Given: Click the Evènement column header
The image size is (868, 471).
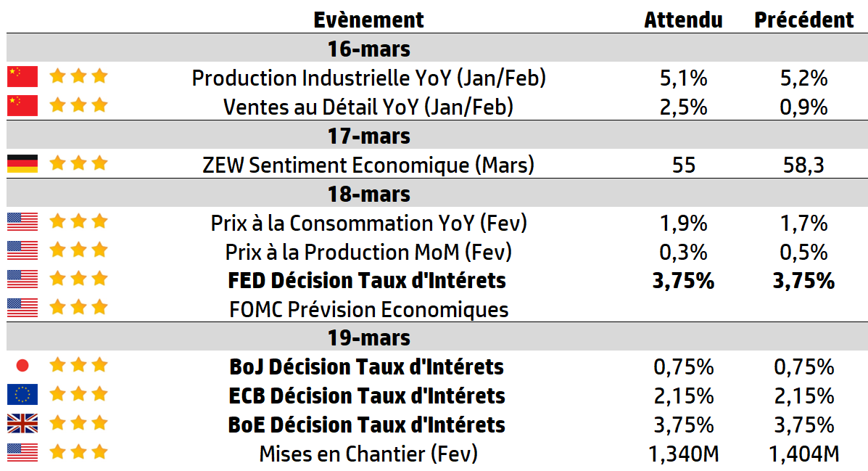Looking at the screenshot, I should 368,20.
